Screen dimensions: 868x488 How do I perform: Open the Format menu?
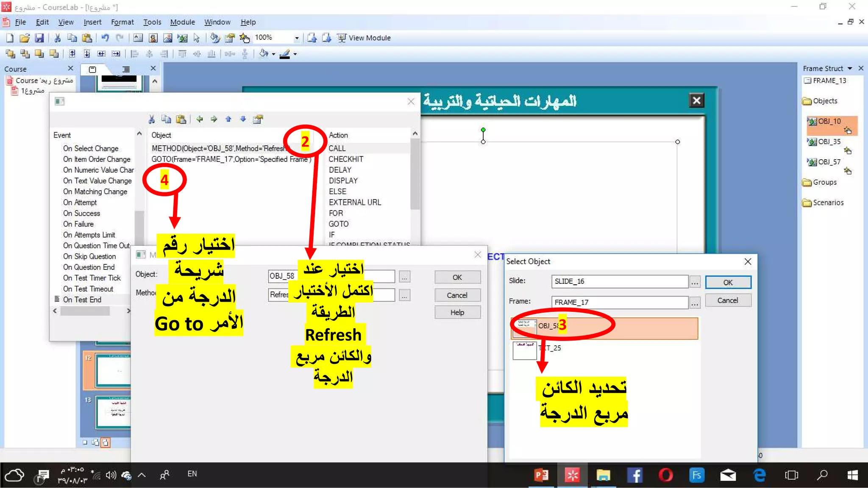tap(122, 22)
